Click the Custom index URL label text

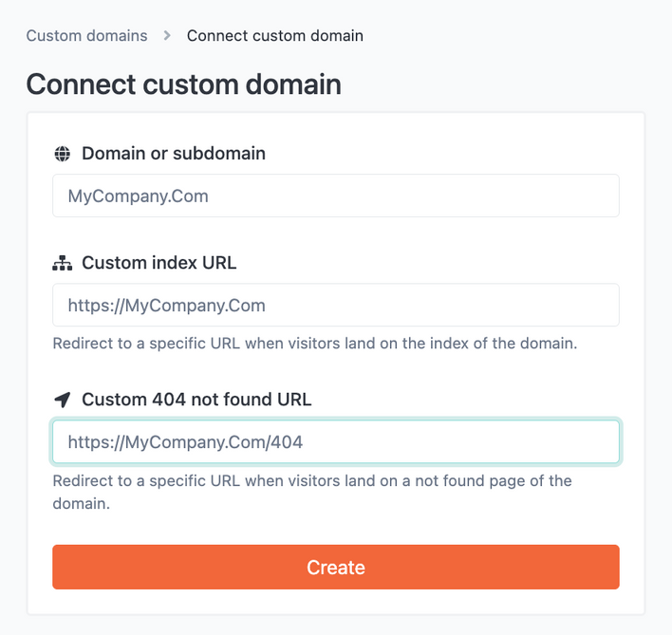pos(159,263)
